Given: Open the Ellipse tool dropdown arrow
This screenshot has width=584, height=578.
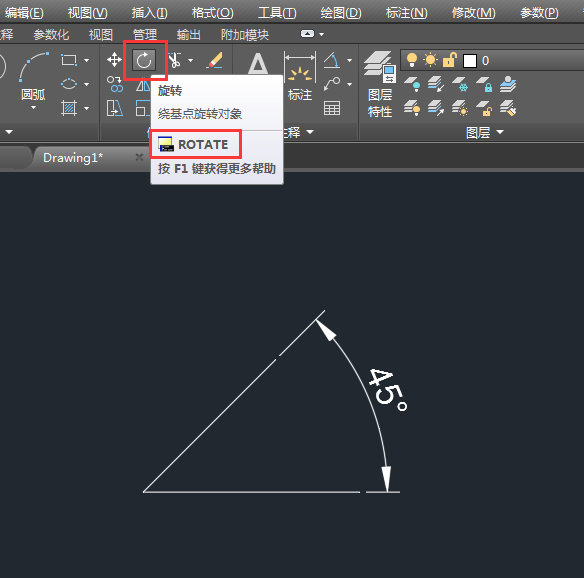Looking at the screenshot, I should coord(86,85).
